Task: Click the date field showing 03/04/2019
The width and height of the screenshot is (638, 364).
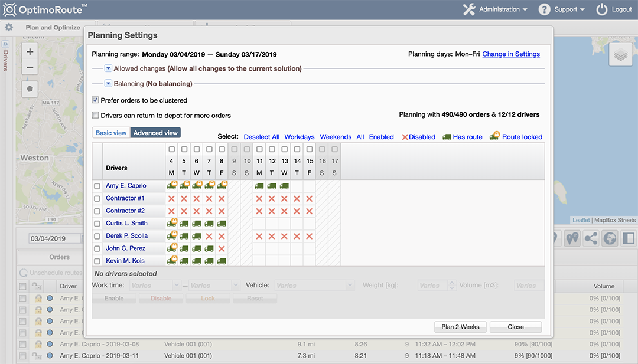Action: [54, 239]
